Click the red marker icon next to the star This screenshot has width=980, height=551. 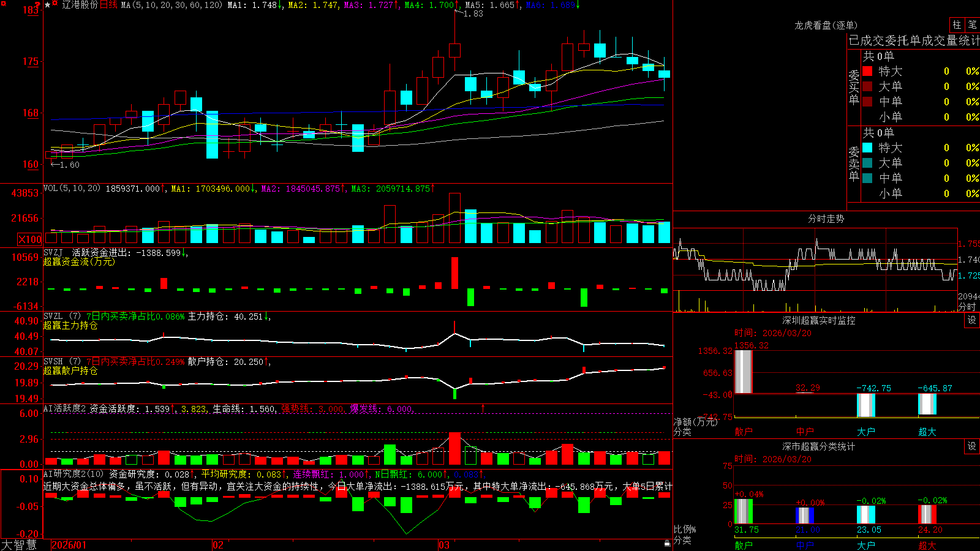tap(55, 4)
